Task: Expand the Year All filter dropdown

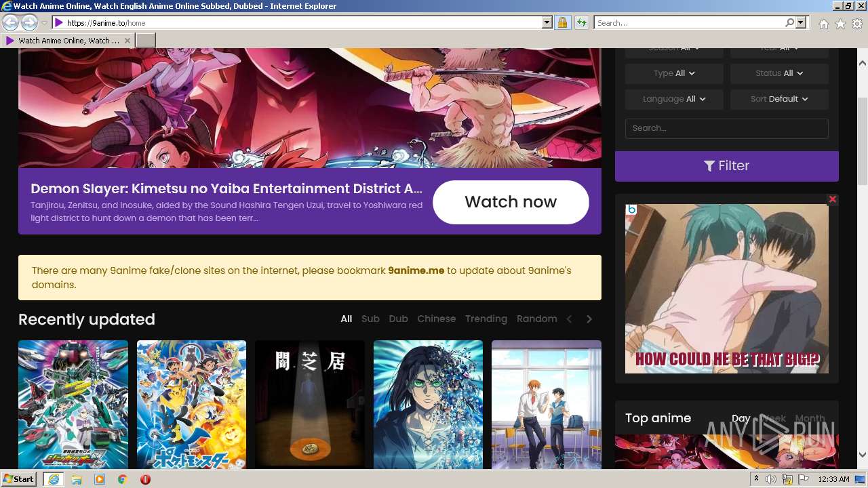Action: coord(779,51)
